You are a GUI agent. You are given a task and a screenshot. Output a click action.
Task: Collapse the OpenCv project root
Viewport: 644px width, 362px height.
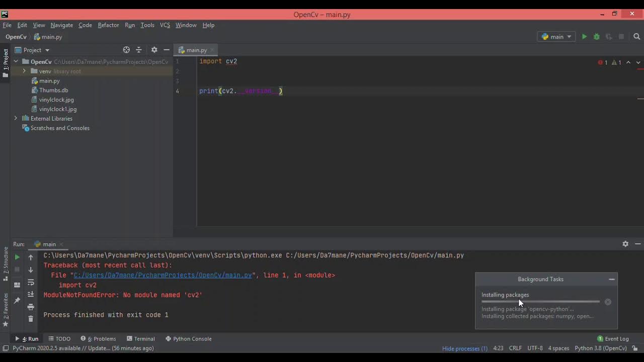coord(16,61)
